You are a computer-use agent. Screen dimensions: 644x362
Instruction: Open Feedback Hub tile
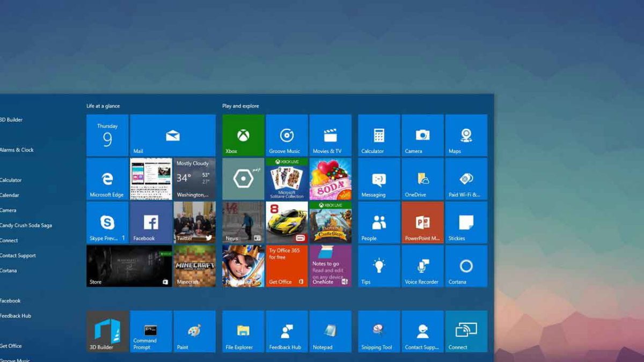[287, 331]
